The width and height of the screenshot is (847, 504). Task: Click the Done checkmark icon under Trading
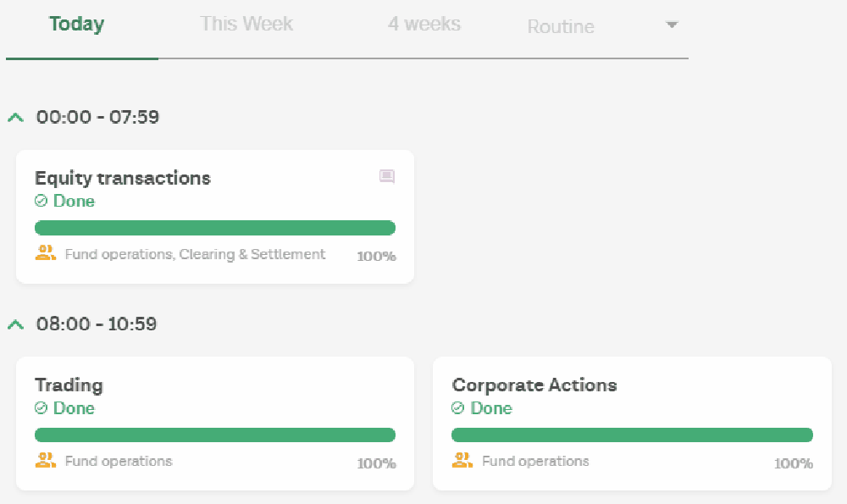(41, 407)
